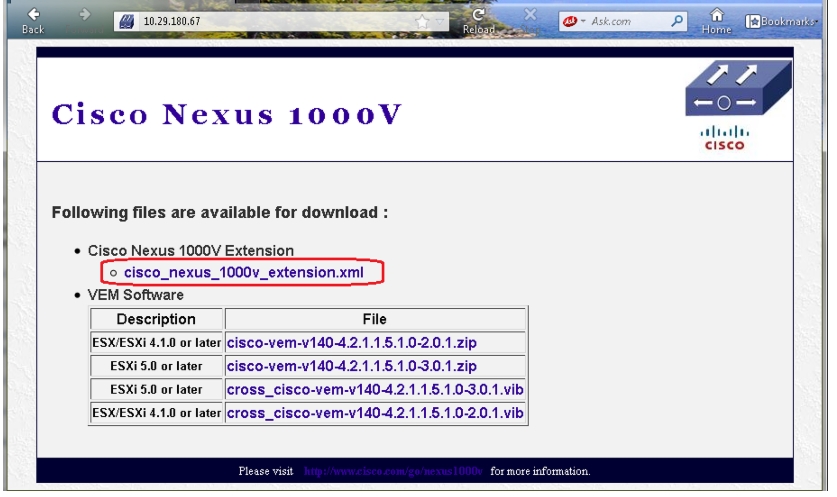837x497 pixels.
Task: Download cross_cisco-vem-v140-4.2.1.1.5.1.0-2.0.1.vib
Action: point(375,413)
